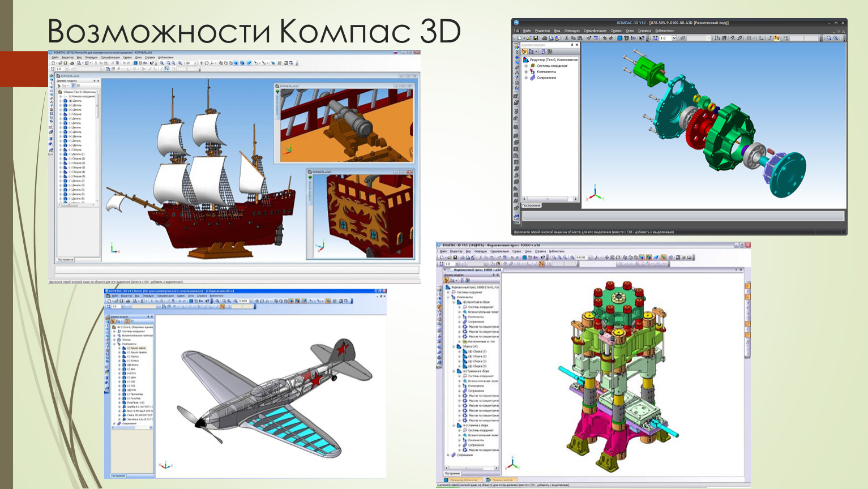Select Построение tab in reducer window
This screenshot has width=868, height=489.
click(531, 205)
